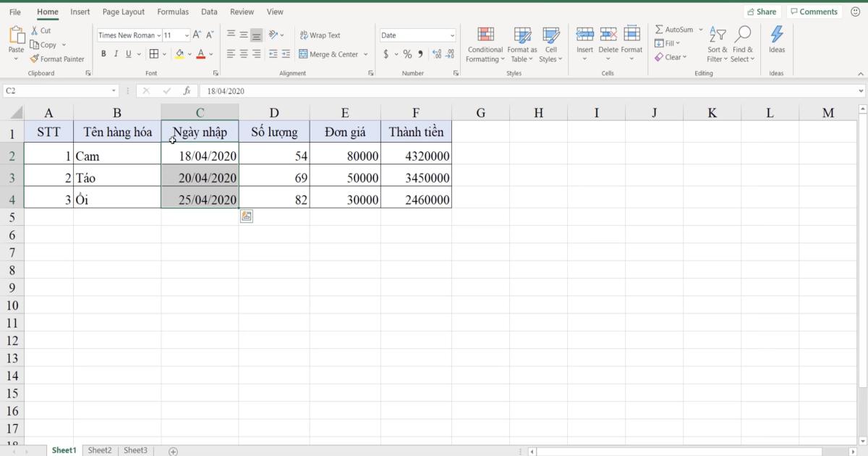
Task: Open Conditional Formatting options
Action: (x=485, y=45)
